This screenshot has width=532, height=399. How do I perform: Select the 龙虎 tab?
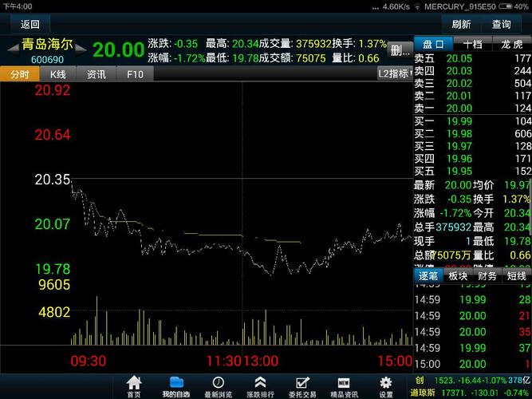click(x=512, y=44)
